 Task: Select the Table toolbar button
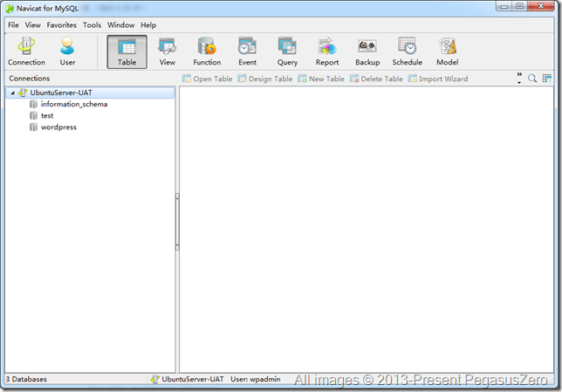(127, 52)
